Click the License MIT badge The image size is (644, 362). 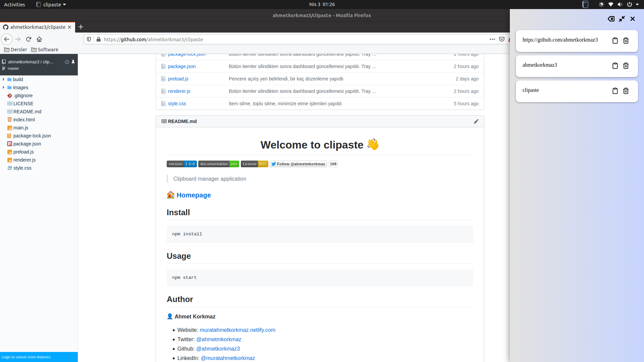click(x=255, y=164)
